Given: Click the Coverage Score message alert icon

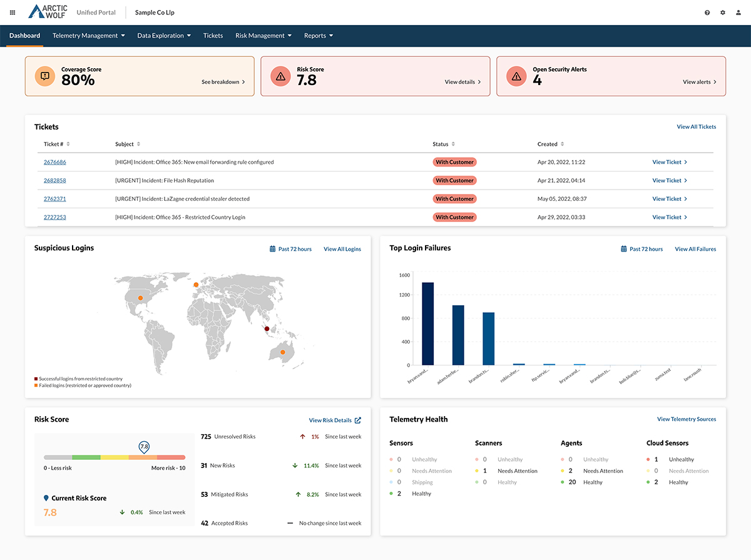Looking at the screenshot, I should [x=44, y=76].
